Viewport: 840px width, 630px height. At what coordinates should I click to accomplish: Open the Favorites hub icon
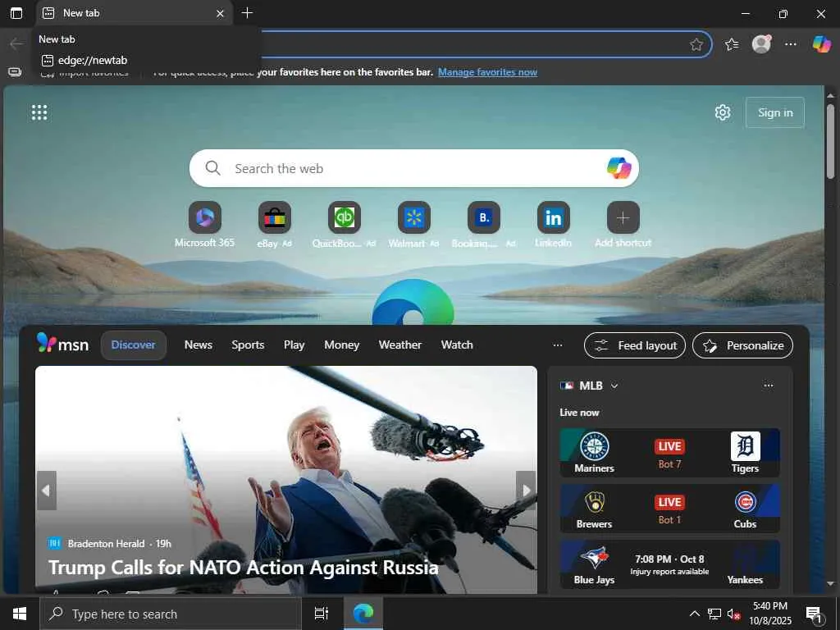click(732, 44)
